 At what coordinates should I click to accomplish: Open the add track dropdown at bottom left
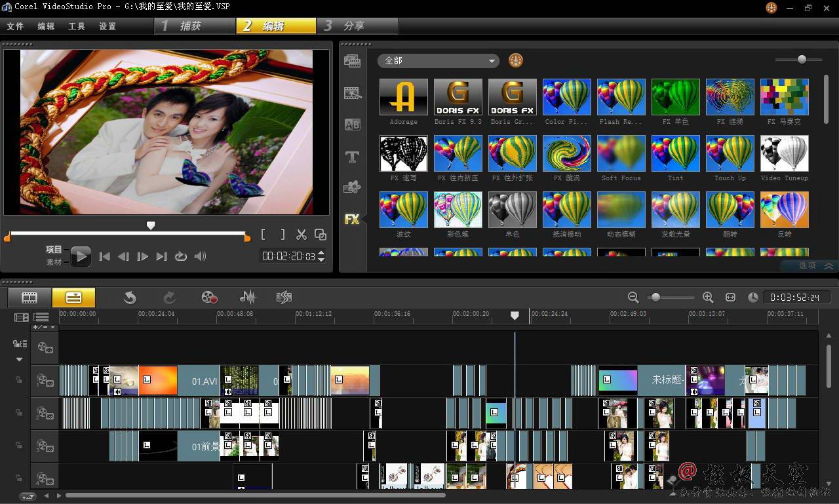point(28,496)
